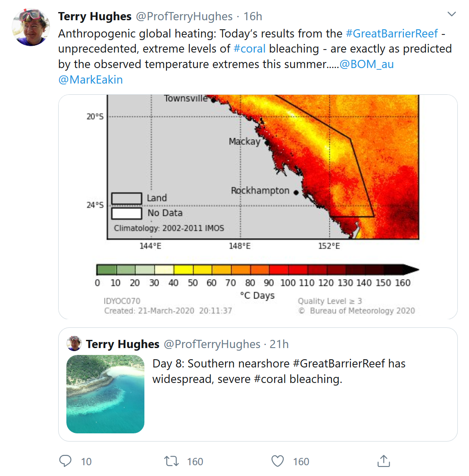The height and width of the screenshot is (476, 469).
Task: Expand the tweet options chevron
Action: coord(452,15)
